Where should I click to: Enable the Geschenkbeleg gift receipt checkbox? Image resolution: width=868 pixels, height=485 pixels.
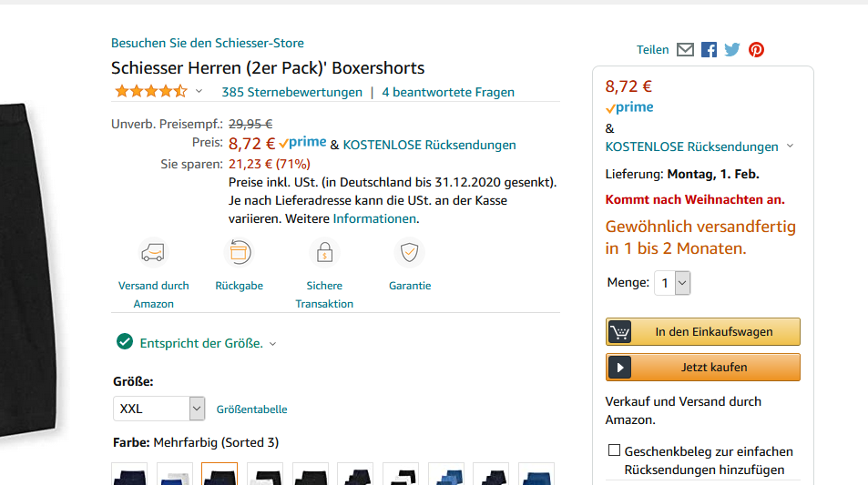(x=614, y=450)
